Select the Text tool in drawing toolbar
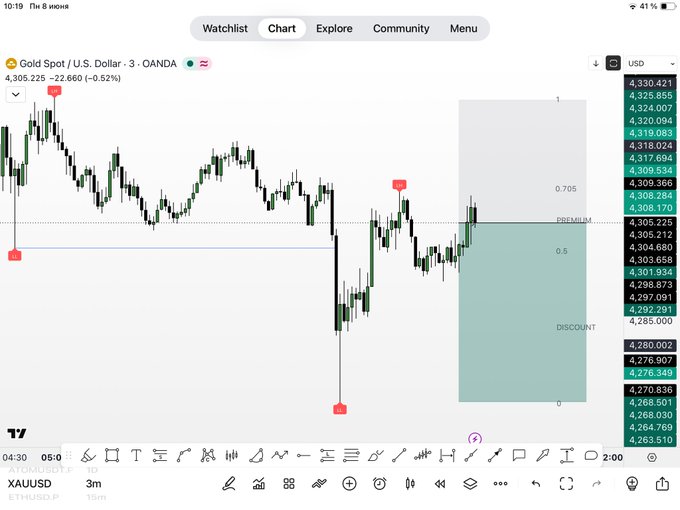Image resolution: width=680 pixels, height=510 pixels. tap(136, 455)
